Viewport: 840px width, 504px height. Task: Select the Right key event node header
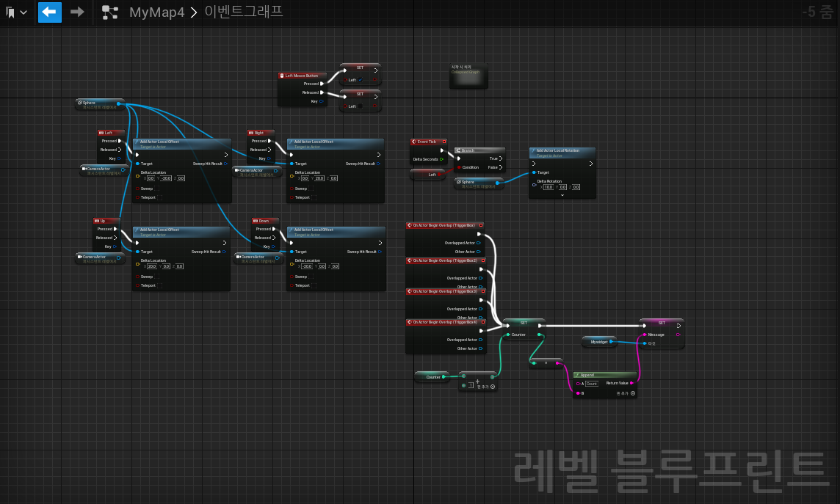(x=261, y=133)
